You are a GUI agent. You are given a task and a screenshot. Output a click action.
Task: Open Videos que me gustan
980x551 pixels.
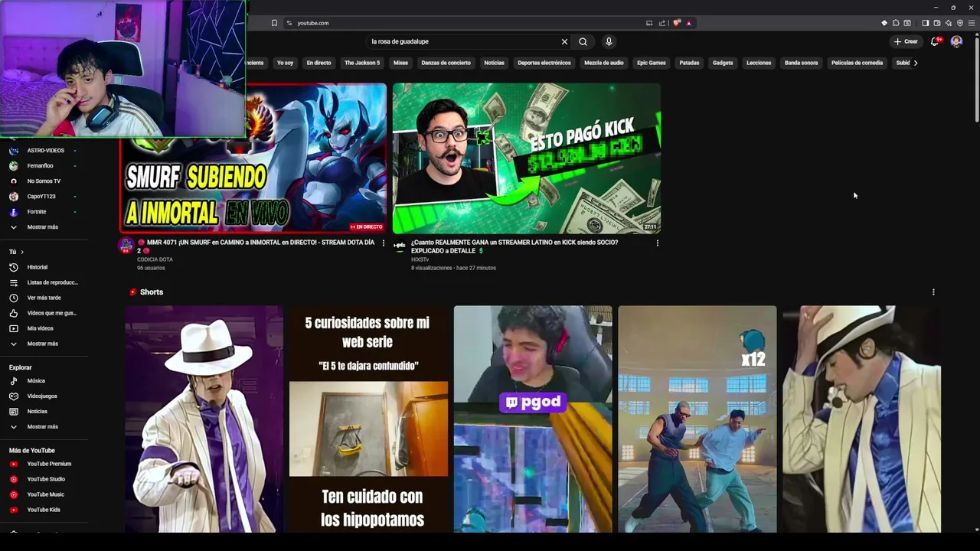(44, 313)
